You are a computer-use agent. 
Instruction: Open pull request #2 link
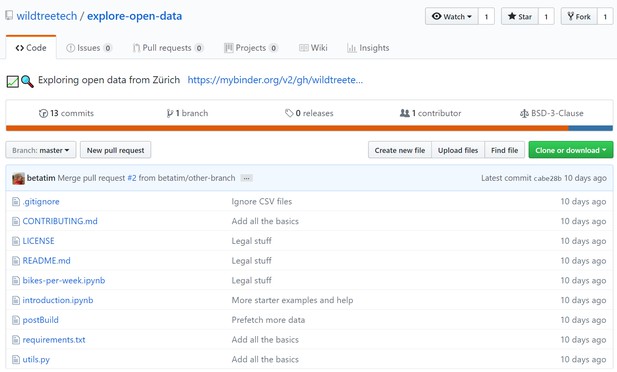[132, 178]
